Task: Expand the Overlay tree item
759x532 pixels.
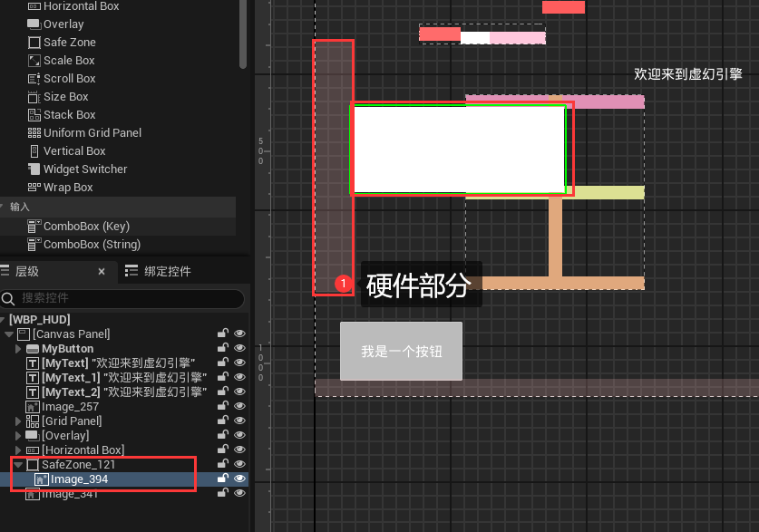Action: [19, 435]
